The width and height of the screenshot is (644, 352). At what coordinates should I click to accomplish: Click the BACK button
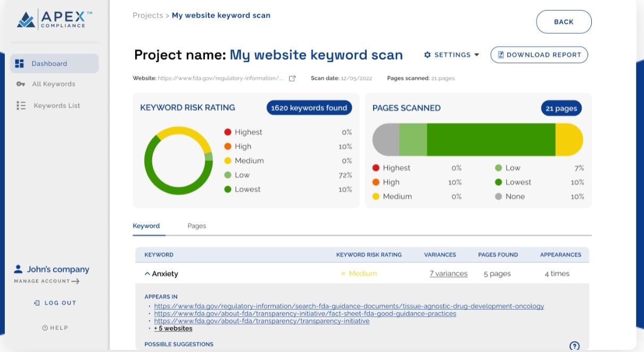point(564,22)
